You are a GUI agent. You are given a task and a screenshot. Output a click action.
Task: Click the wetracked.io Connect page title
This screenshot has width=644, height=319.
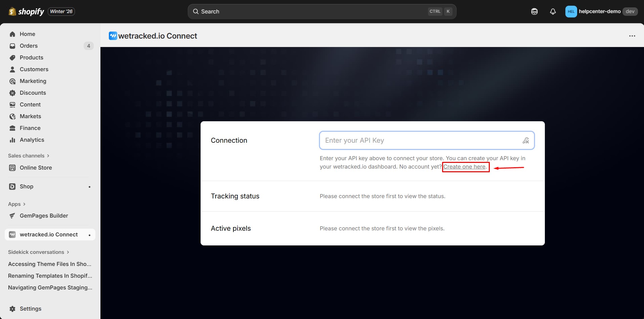(158, 36)
